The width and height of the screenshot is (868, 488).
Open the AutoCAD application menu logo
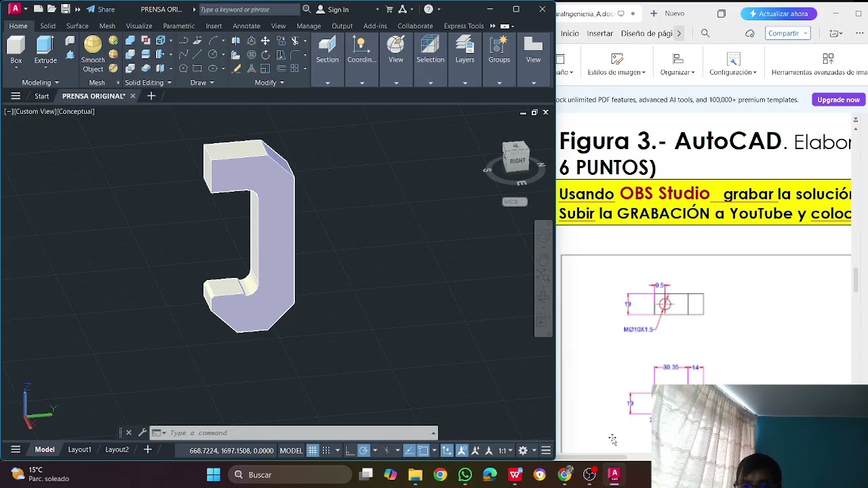[14, 9]
